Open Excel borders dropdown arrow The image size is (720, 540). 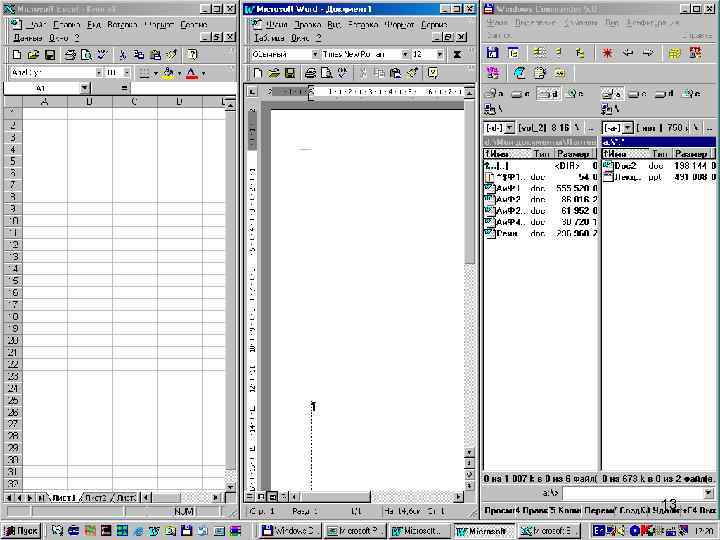pos(155,73)
